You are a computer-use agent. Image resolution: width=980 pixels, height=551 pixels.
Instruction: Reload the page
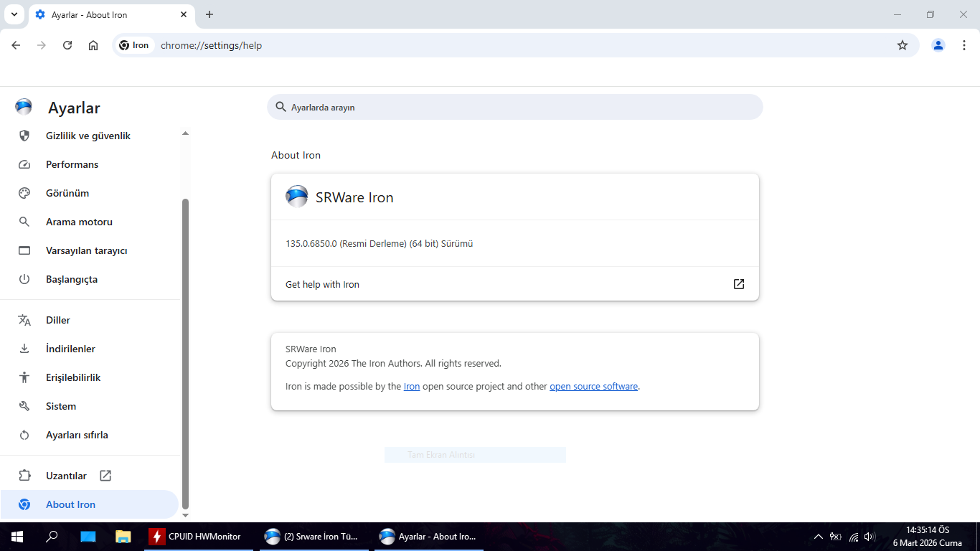click(67, 45)
